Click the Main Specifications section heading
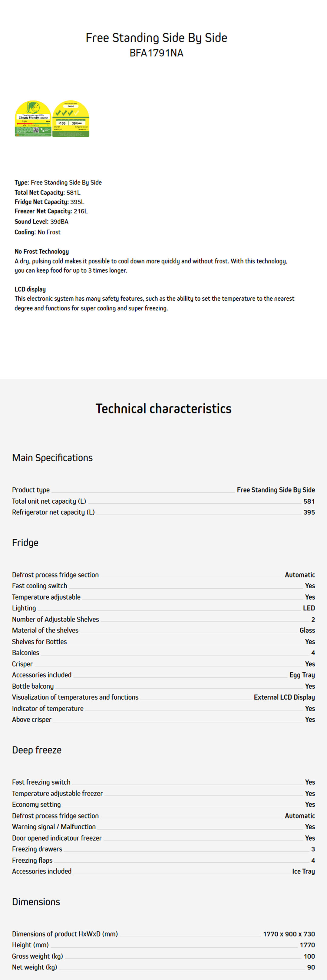The image size is (327, 980). point(52,458)
